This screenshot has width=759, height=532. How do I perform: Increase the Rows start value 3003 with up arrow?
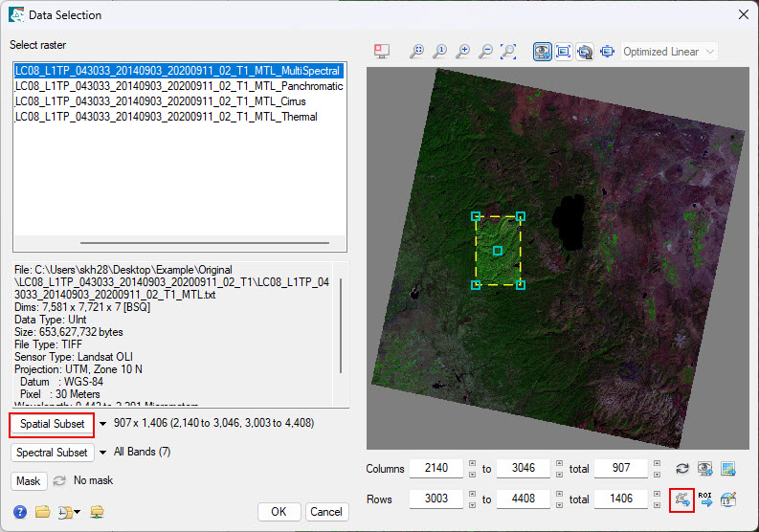[473, 494]
